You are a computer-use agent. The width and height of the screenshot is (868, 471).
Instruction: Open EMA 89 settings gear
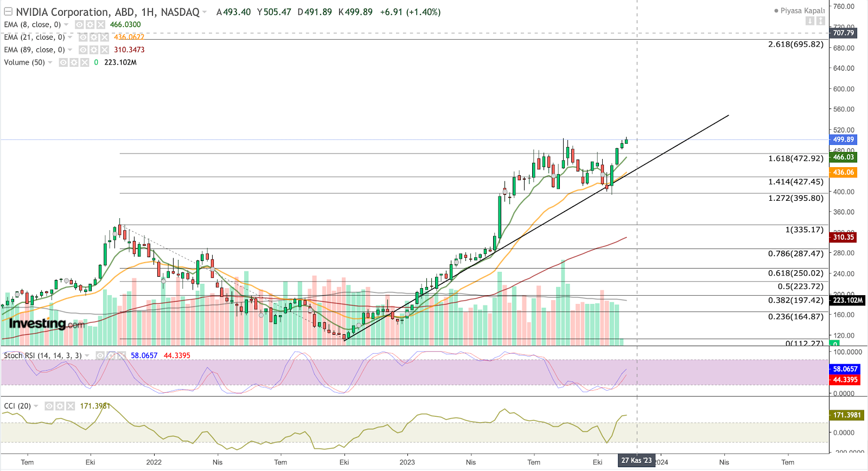[x=94, y=49]
